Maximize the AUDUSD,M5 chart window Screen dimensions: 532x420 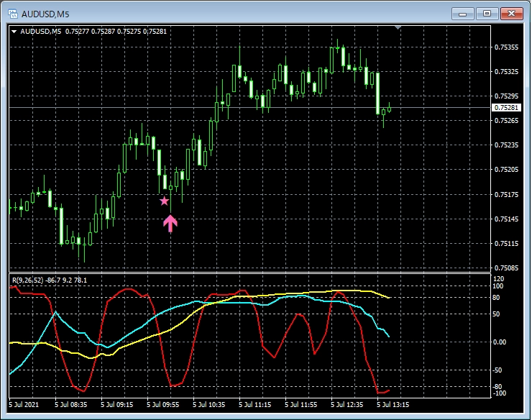[487, 13]
